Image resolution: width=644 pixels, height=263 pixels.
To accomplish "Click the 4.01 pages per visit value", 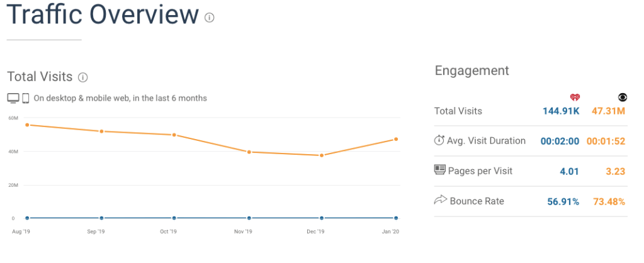I will pyautogui.click(x=568, y=171).
